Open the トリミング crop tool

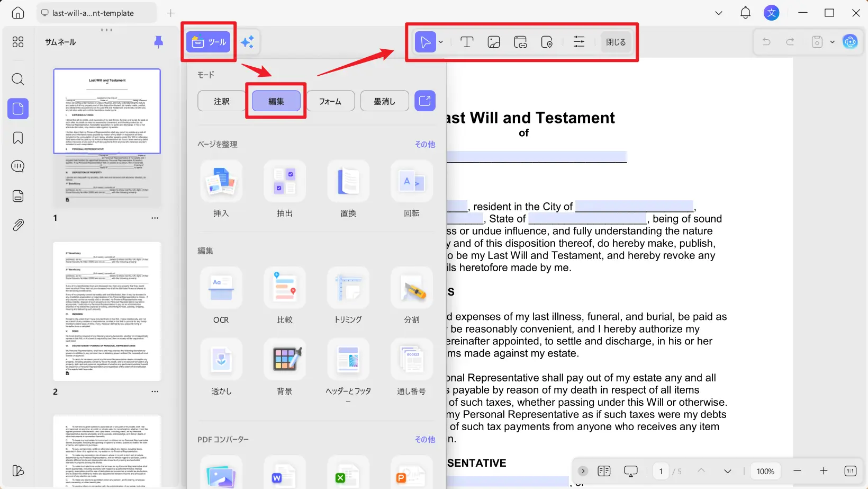click(348, 288)
